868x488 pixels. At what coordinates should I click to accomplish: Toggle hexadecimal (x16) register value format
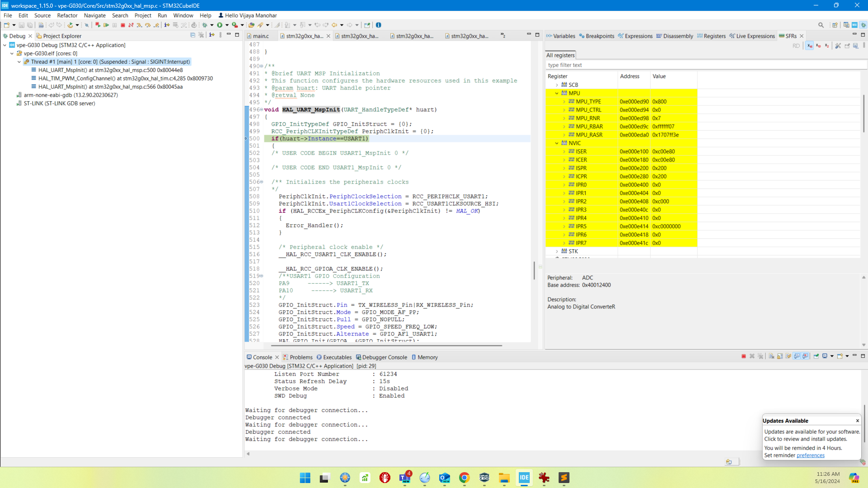(x=810, y=46)
